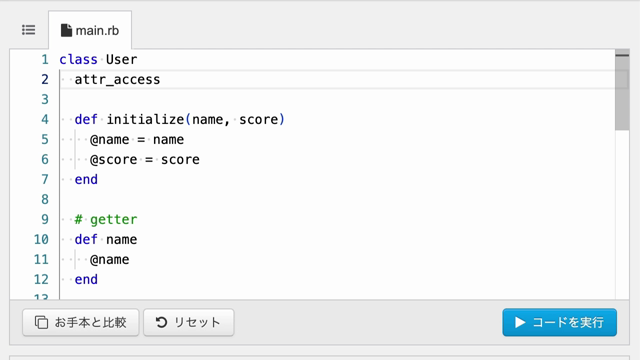Click line number 4 in gutter

[44, 120]
